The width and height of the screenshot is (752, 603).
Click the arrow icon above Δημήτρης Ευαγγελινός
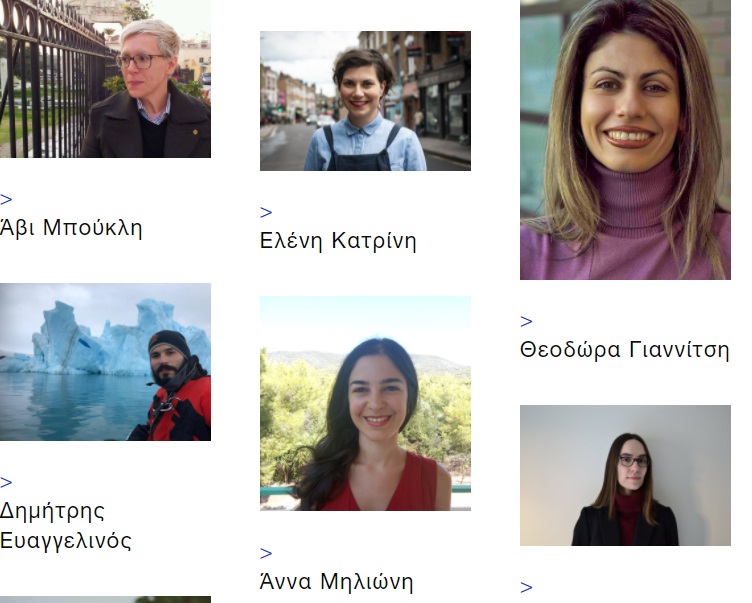[x=6, y=482]
